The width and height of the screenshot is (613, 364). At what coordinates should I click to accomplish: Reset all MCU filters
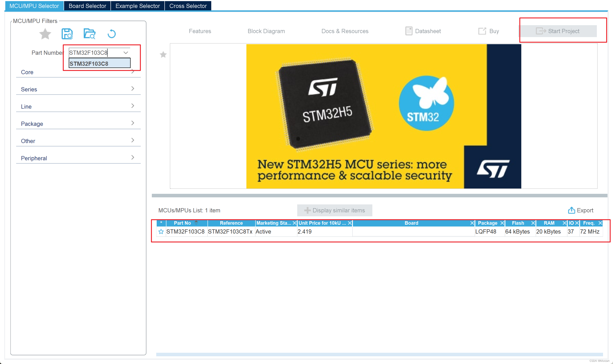pos(112,34)
